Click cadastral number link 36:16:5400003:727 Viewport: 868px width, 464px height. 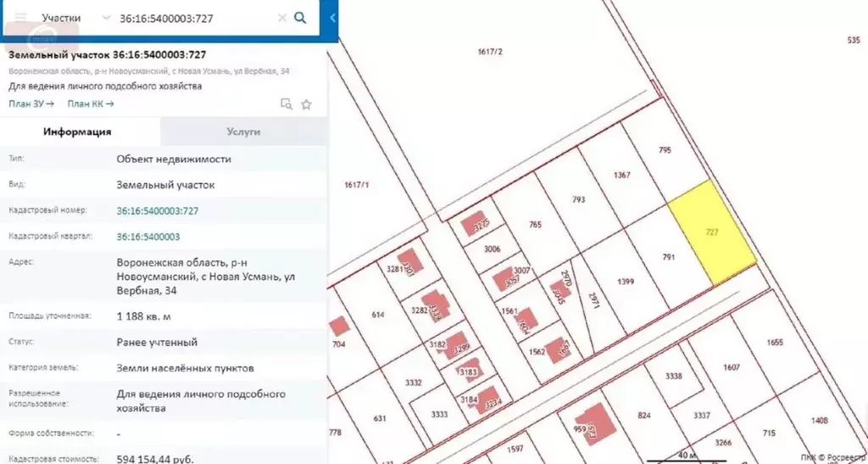tap(157, 210)
